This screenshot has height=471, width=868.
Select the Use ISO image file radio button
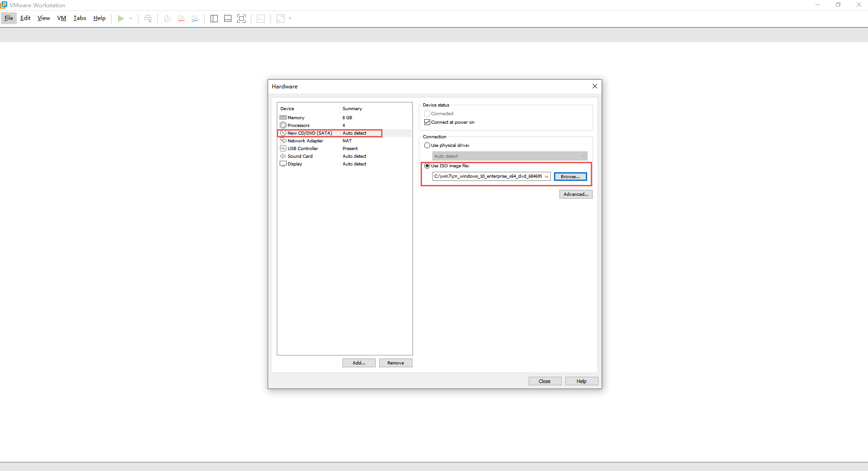[x=427, y=165]
